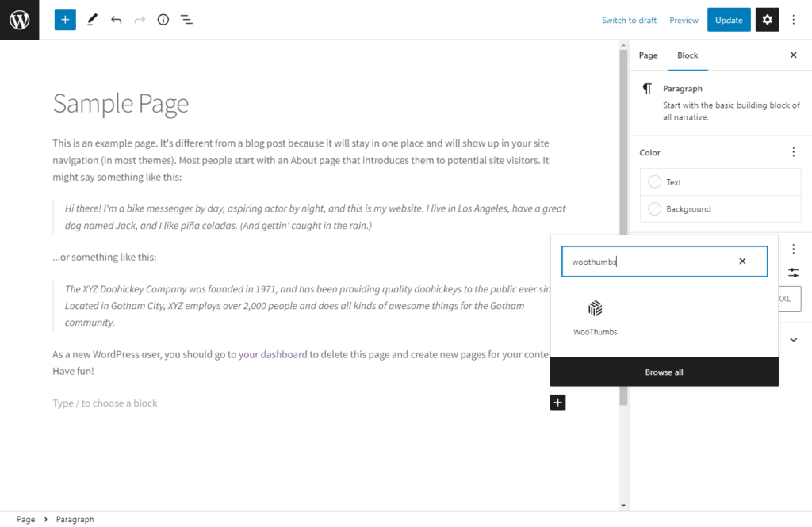Switch to the Page tab in the sidebar

pos(648,55)
